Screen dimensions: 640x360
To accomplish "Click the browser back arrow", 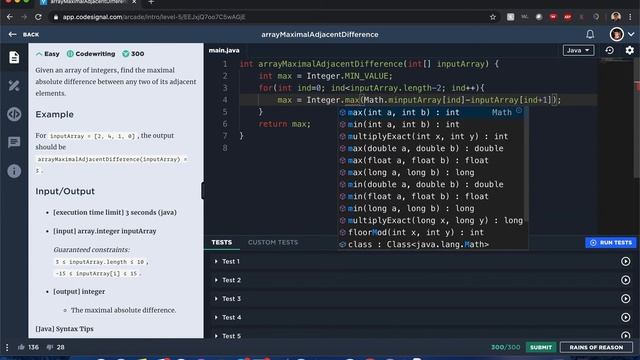I will [x=10, y=17].
